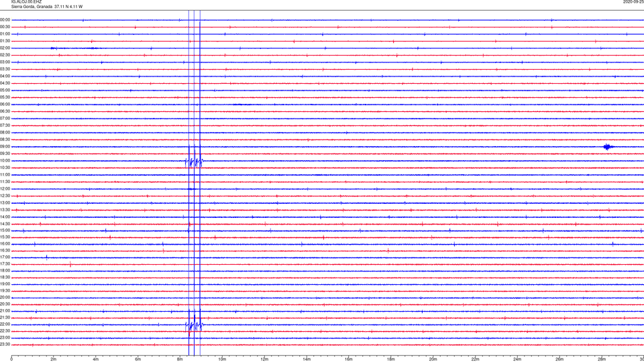Select the 10:00 trace time label
Screen dimensions: 644x362
(5, 161)
